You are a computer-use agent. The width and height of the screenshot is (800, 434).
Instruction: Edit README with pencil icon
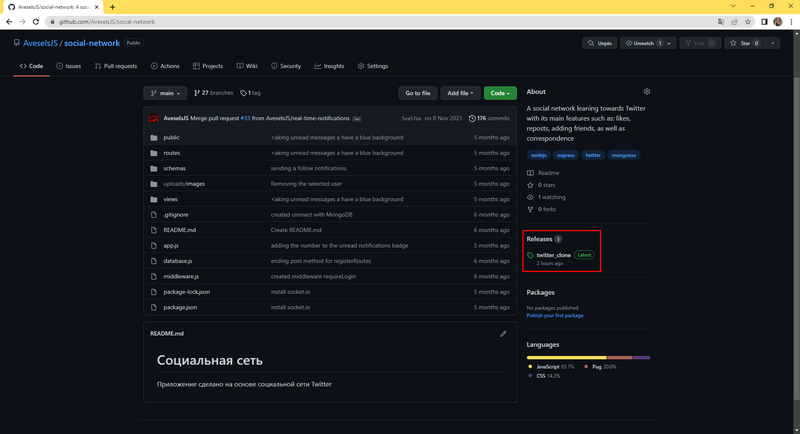[x=503, y=334]
